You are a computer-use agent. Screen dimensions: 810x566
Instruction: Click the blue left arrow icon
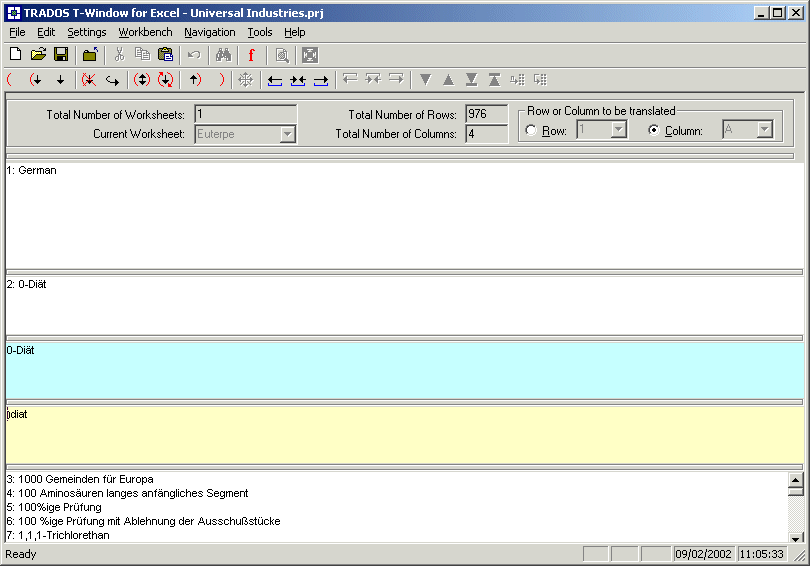point(274,80)
